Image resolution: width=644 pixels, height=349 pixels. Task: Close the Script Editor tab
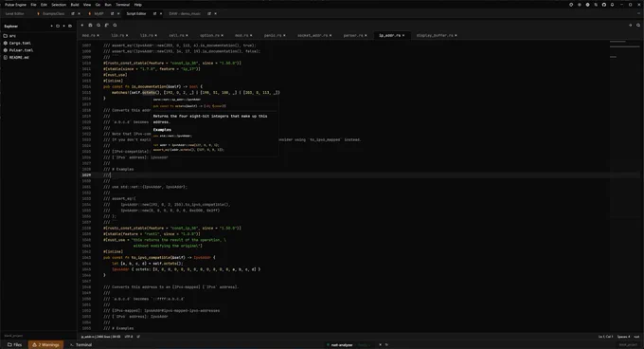[161, 13]
